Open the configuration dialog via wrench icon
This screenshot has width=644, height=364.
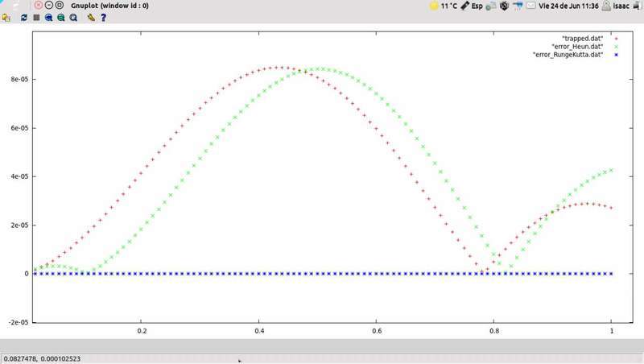pos(91,17)
